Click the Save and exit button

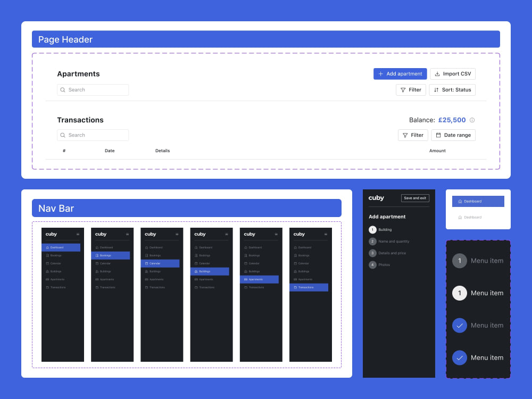pos(415,198)
